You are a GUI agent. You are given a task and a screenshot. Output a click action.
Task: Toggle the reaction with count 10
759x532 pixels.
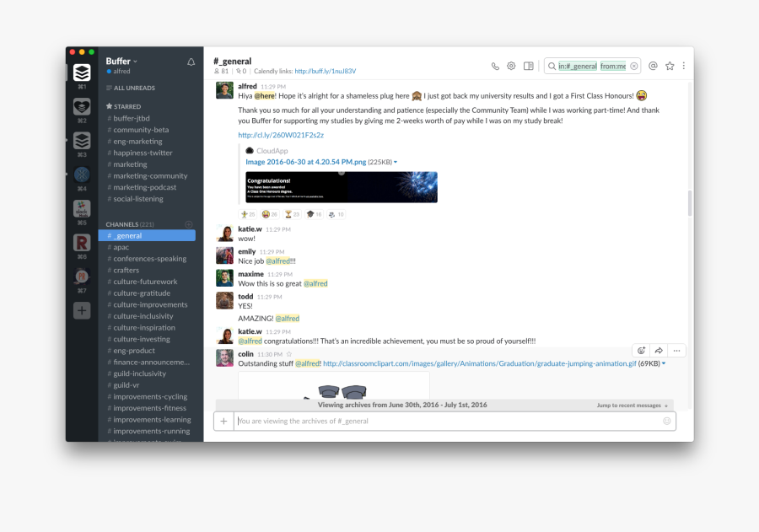pos(336,214)
